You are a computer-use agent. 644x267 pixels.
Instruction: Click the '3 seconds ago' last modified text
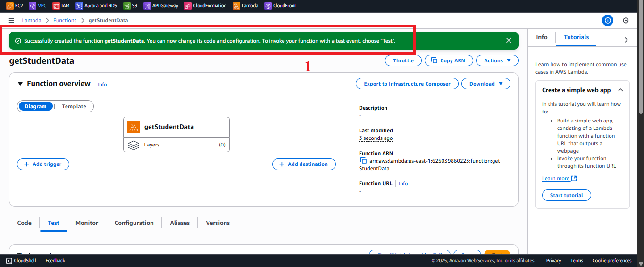(376, 138)
